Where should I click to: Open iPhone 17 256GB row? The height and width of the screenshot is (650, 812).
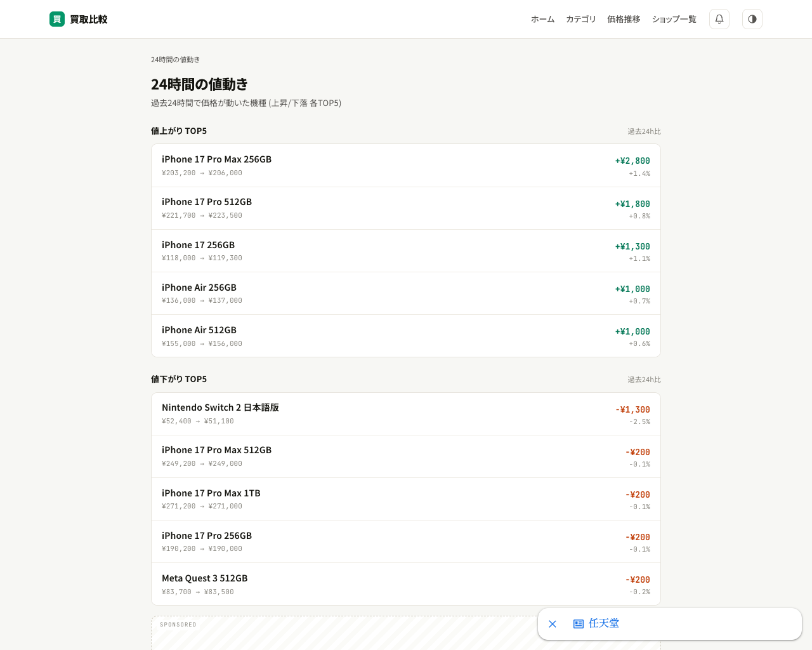[406, 251]
